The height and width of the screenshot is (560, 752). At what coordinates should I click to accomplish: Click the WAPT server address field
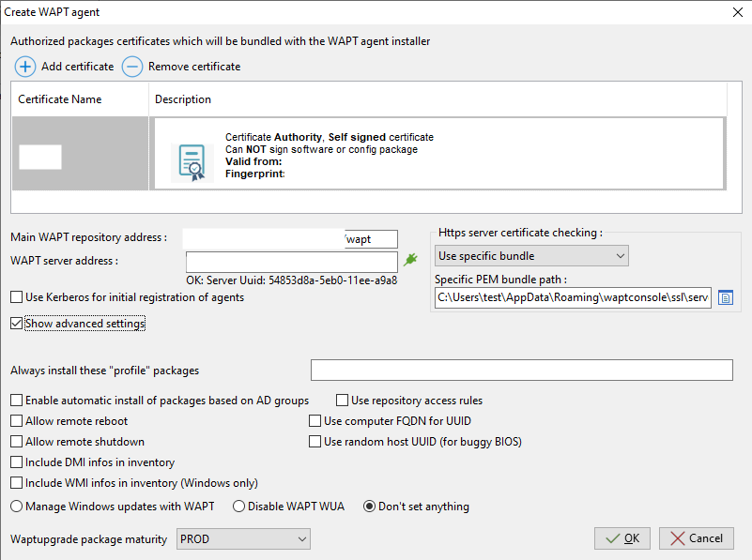pyautogui.click(x=291, y=261)
